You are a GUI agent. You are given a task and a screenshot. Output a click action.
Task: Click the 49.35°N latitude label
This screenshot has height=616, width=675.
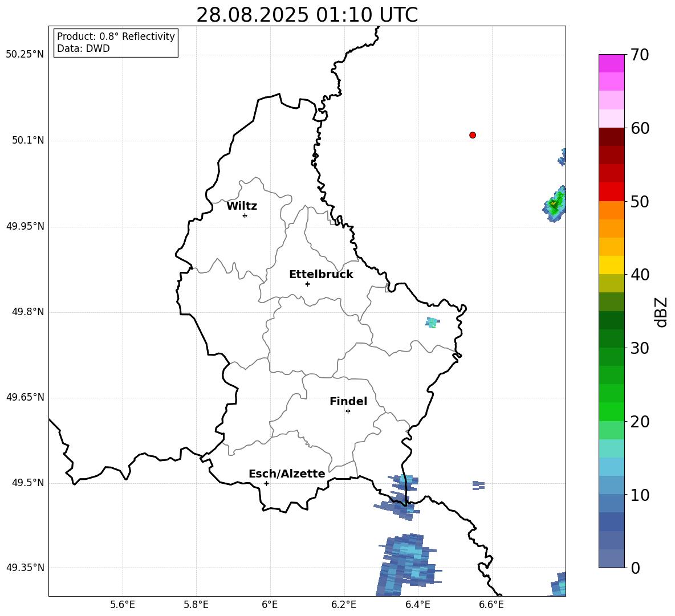[x=25, y=568]
